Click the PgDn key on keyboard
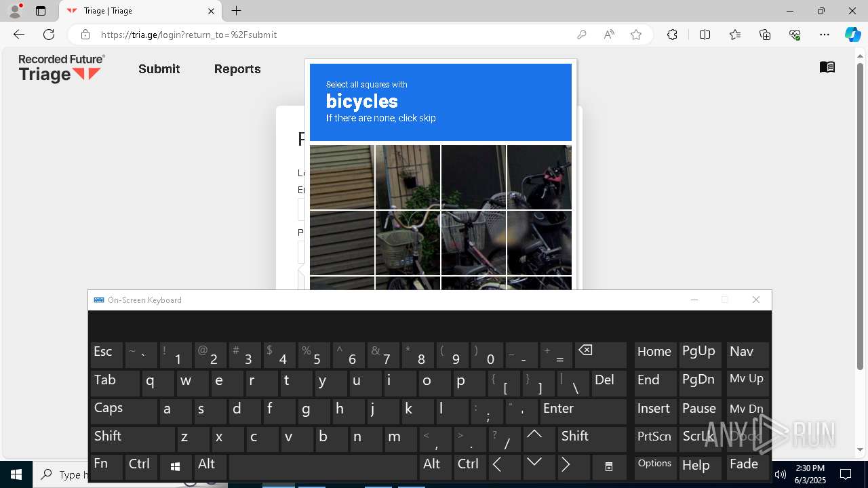 click(701, 384)
